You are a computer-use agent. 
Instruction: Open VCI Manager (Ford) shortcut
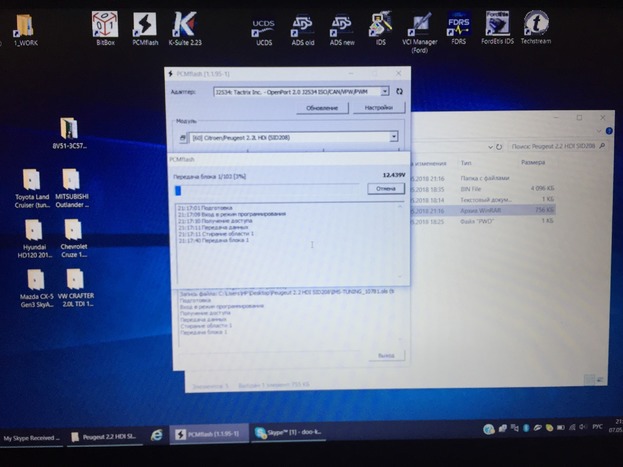(x=421, y=27)
